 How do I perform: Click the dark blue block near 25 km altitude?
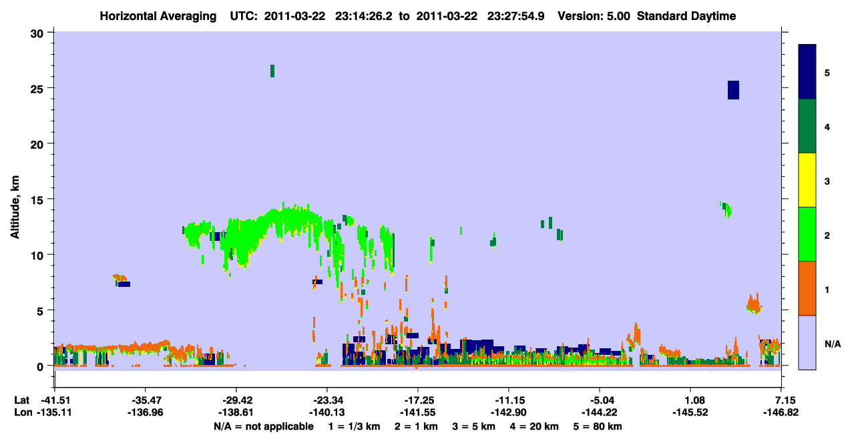tap(733, 90)
